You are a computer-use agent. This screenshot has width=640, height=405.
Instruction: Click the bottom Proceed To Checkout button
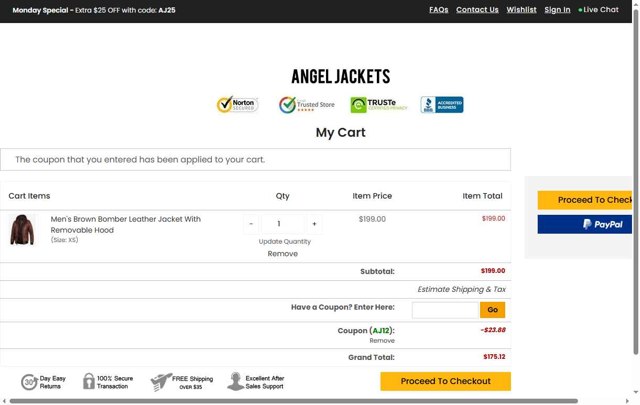pyautogui.click(x=445, y=381)
